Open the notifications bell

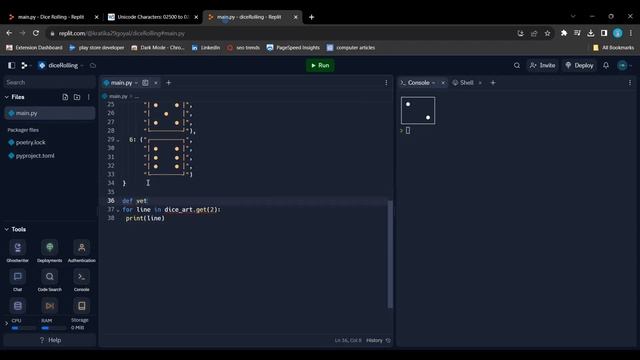[x=606, y=65]
